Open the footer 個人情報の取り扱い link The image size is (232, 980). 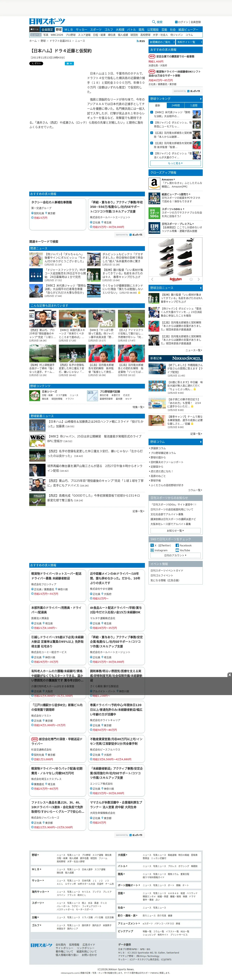(67, 955)
